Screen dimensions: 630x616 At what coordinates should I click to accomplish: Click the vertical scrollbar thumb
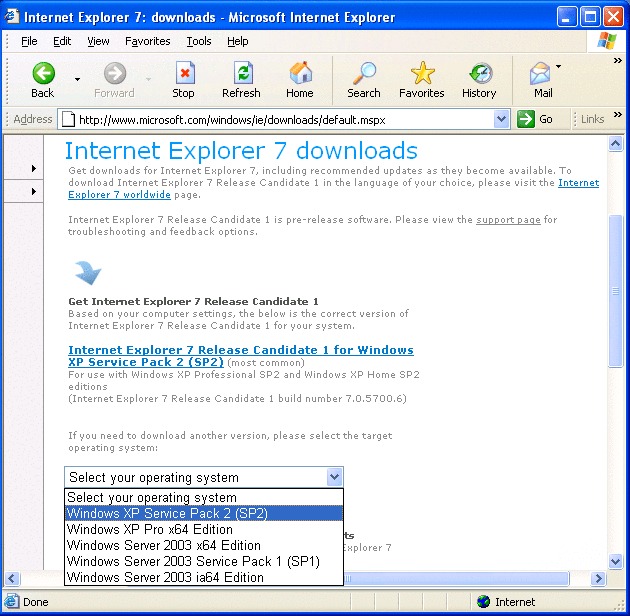click(616, 291)
